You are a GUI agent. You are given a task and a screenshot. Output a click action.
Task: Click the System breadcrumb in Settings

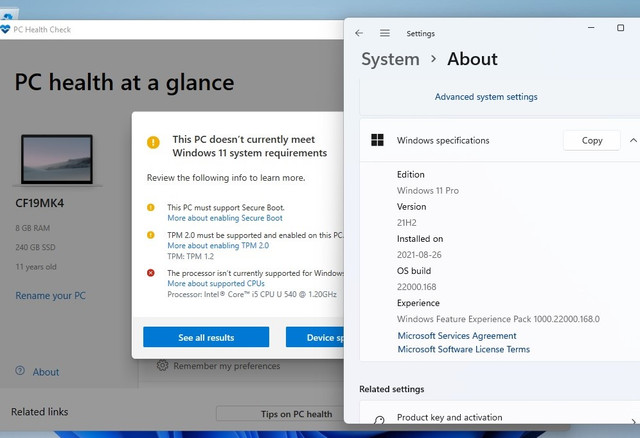(x=390, y=60)
